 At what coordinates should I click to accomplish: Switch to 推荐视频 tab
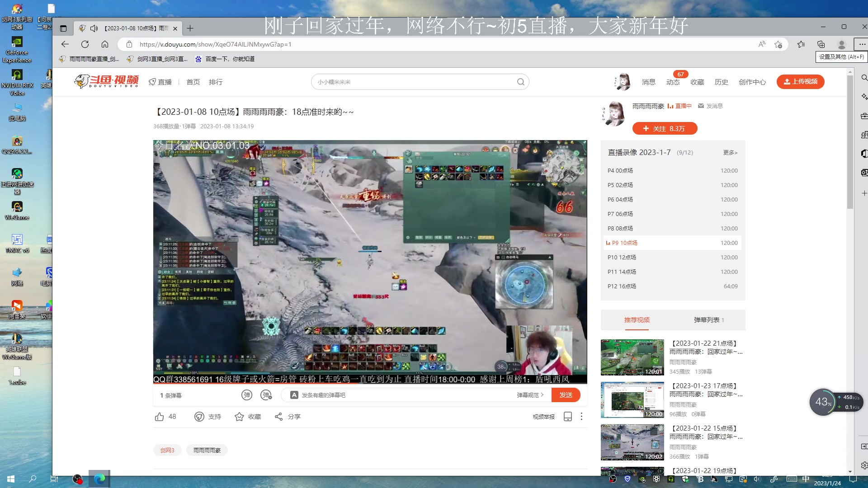coord(637,320)
